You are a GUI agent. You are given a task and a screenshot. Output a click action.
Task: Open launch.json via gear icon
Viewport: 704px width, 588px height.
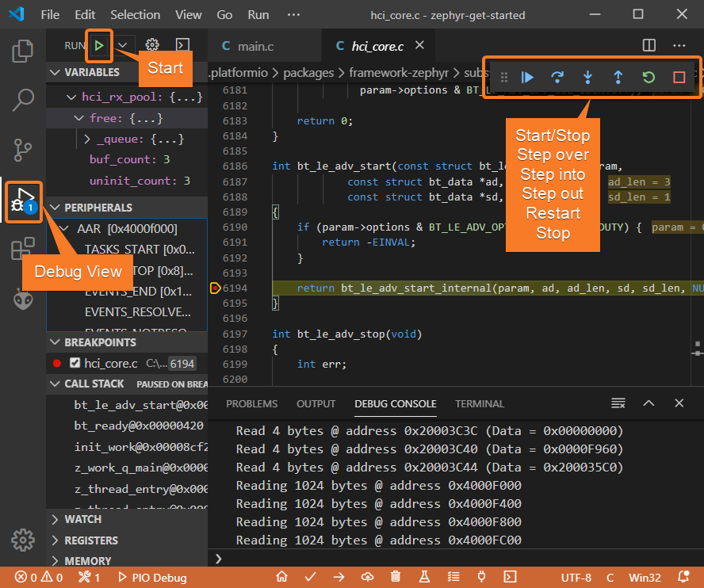pos(152,45)
